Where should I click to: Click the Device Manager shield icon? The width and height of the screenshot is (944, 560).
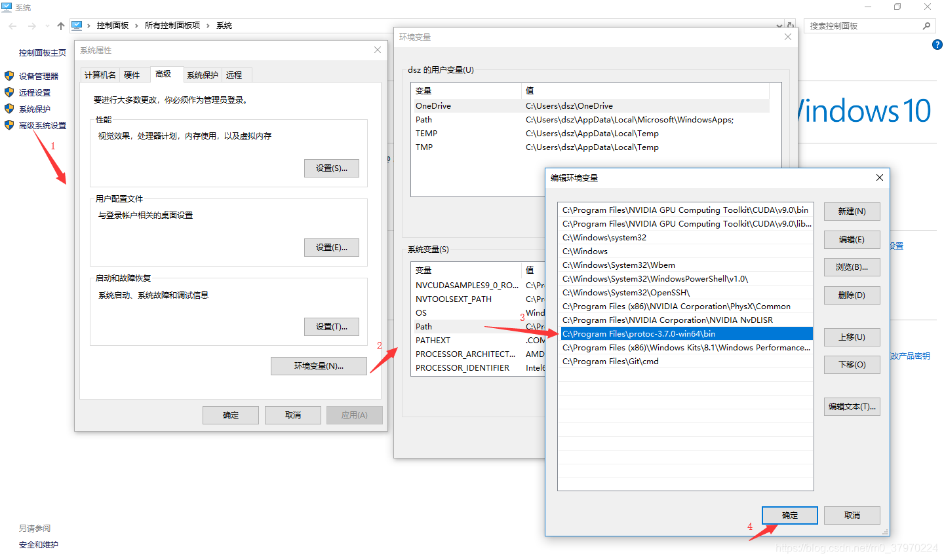(9, 76)
